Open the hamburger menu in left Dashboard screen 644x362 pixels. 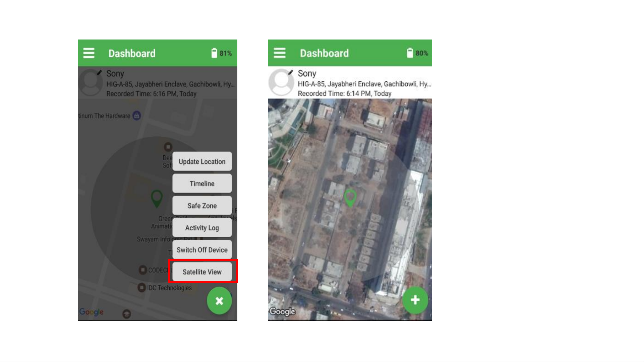click(89, 53)
